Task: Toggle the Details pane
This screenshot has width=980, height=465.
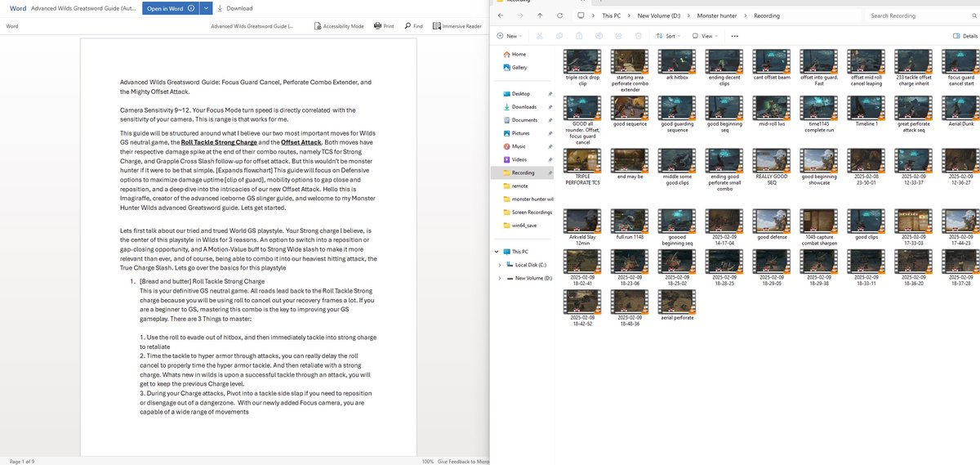Action: click(x=965, y=36)
